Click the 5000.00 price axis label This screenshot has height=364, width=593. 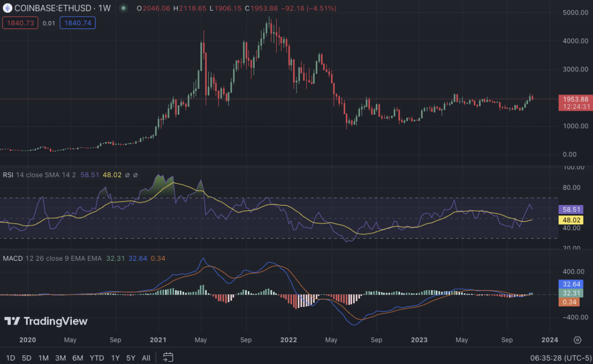[x=575, y=12]
